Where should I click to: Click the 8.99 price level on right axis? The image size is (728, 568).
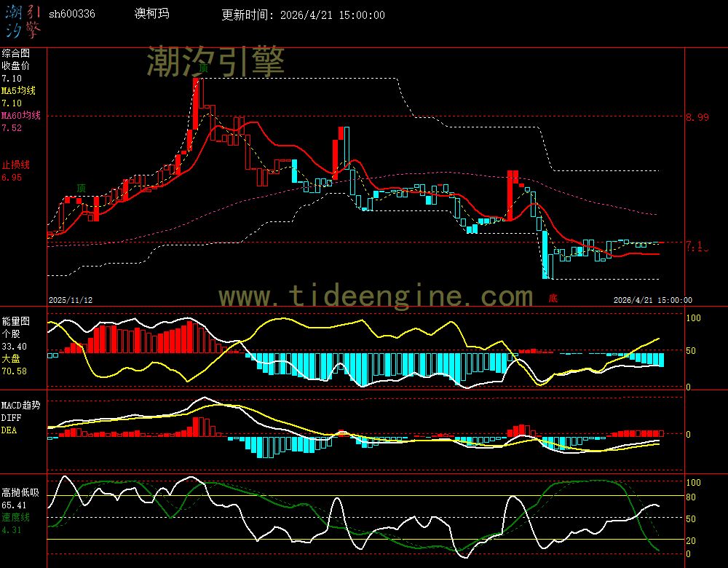(697, 117)
